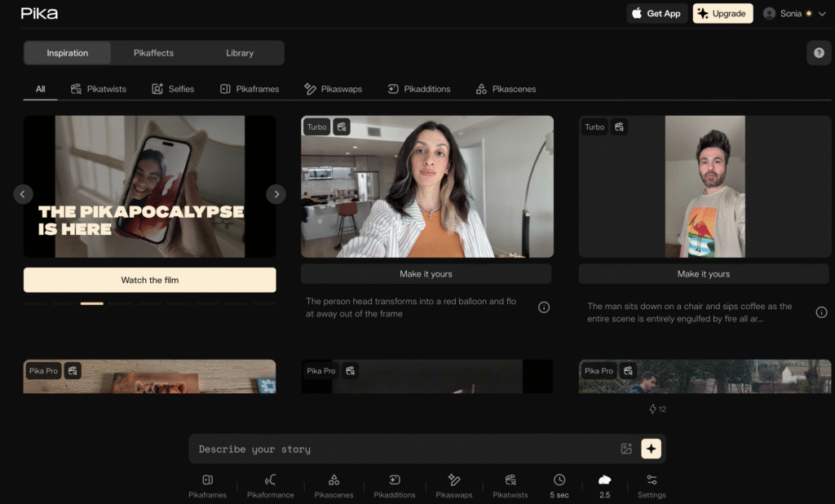The width and height of the screenshot is (835, 504).
Task: Click the Watch the film button
Action: [150, 280]
